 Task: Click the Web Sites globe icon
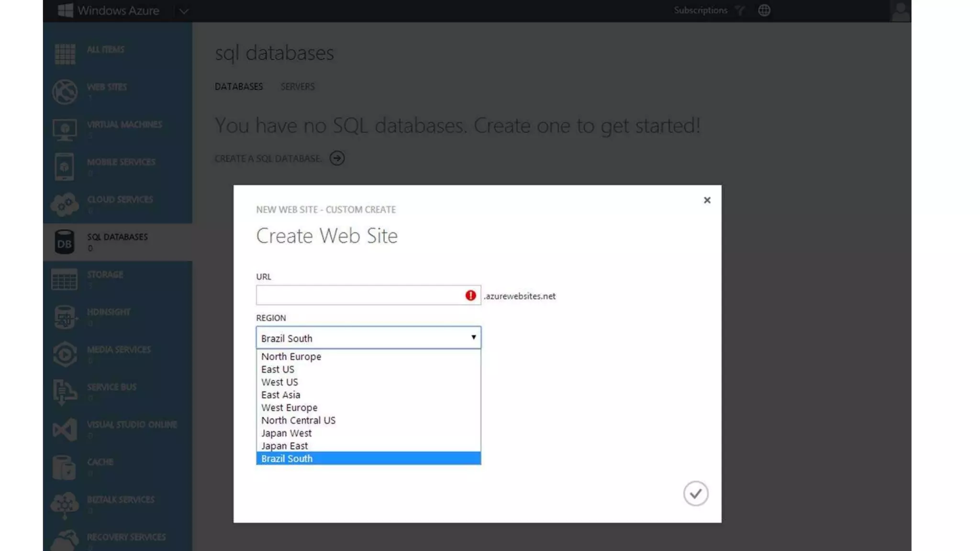point(65,92)
